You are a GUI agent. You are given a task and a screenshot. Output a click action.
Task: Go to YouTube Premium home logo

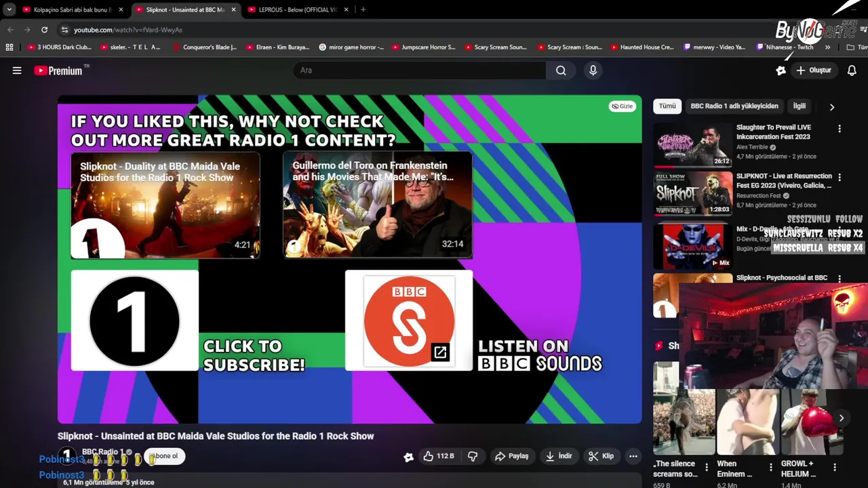pyautogui.click(x=59, y=70)
